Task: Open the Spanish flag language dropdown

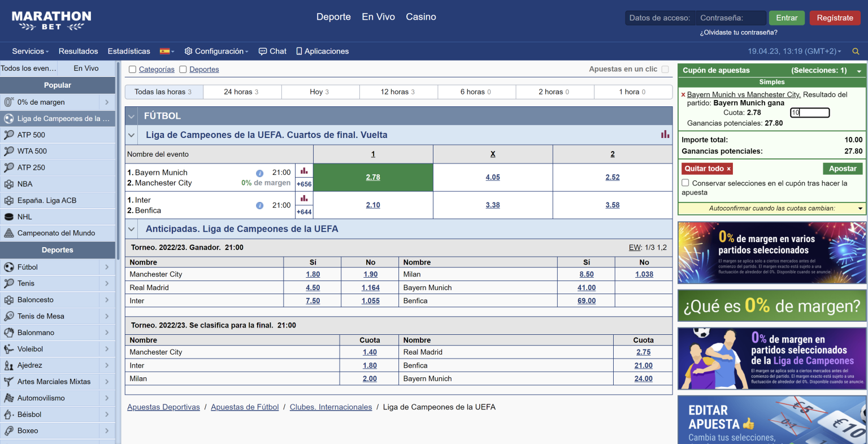Action: click(167, 51)
